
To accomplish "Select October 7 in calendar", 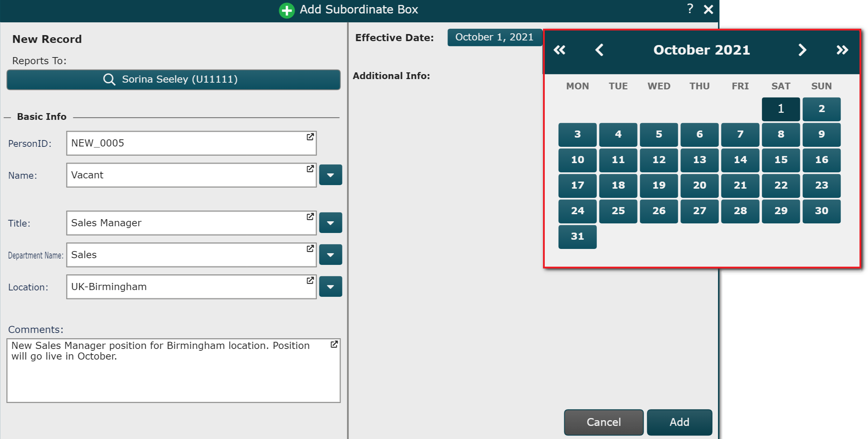I will pos(740,134).
